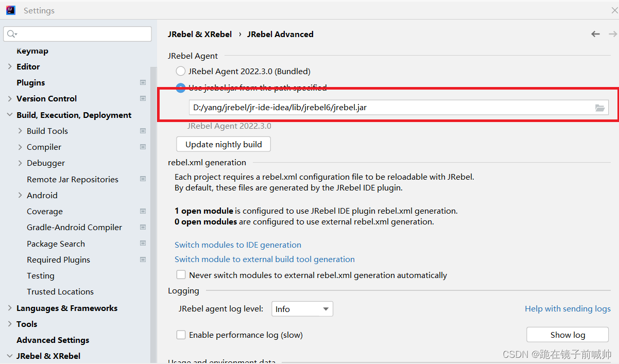Screen dimensions: 619x364
Task: Click the project-level icon next to Plugins
Action: coord(143,82)
